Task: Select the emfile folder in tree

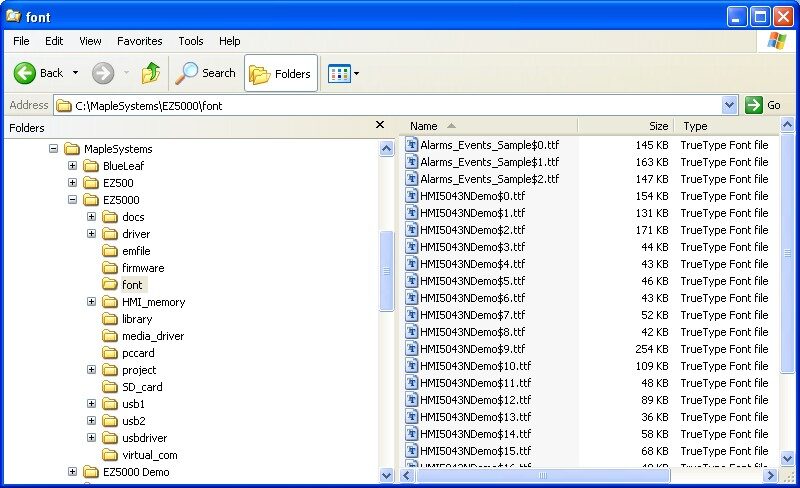Action: point(127,251)
